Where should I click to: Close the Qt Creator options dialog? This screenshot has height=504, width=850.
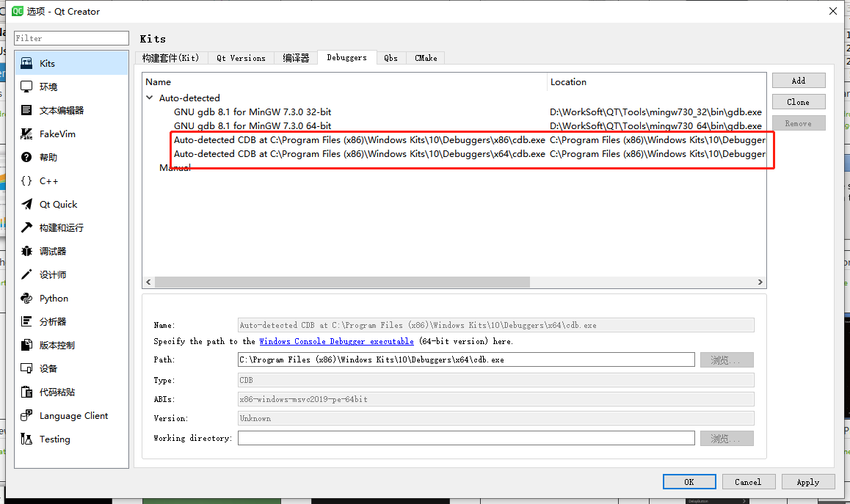(x=833, y=11)
